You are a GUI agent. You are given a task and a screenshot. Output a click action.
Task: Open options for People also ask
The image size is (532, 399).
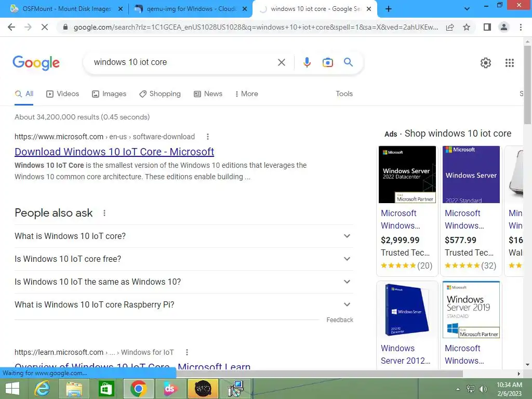(104, 213)
